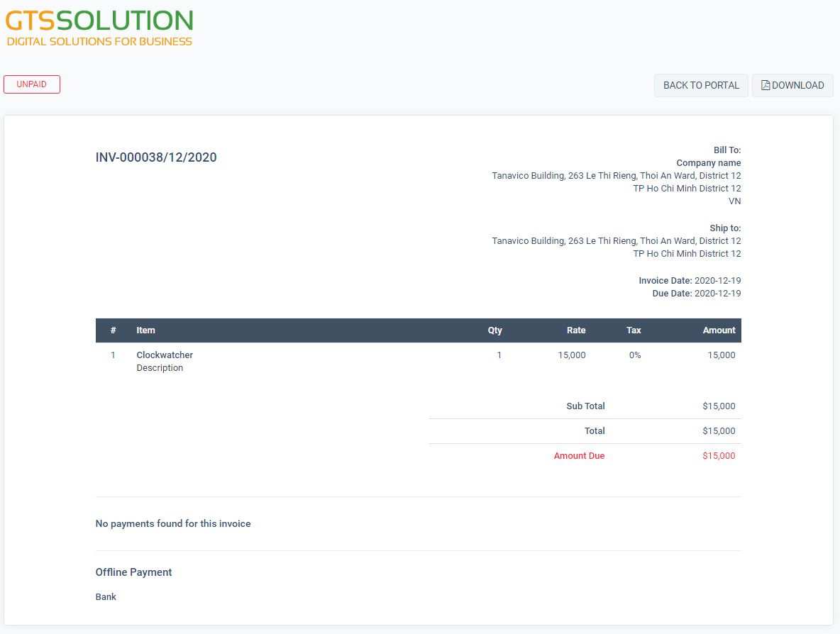Click the 'Total' label
The width and height of the screenshot is (840, 634).
coord(595,430)
